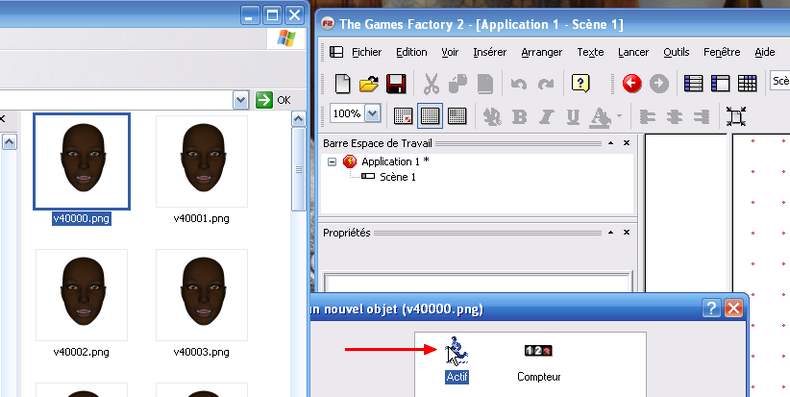Viewport: 790px width, 397px height.
Task: Click the text color A icon
Action: pyautogui.click(x=601, y=117)
